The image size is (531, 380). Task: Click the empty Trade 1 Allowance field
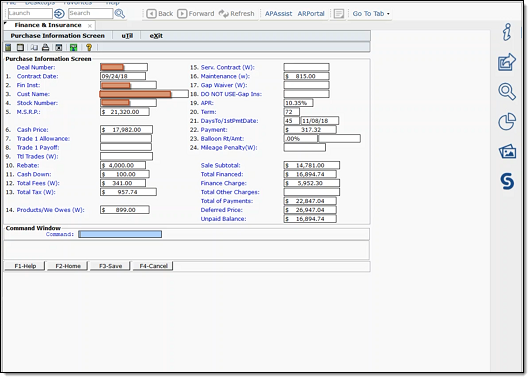126,139
